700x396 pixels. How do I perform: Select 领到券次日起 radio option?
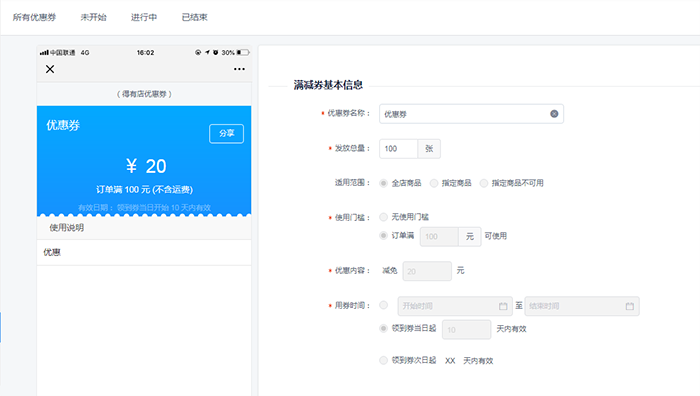click(383, 360)
